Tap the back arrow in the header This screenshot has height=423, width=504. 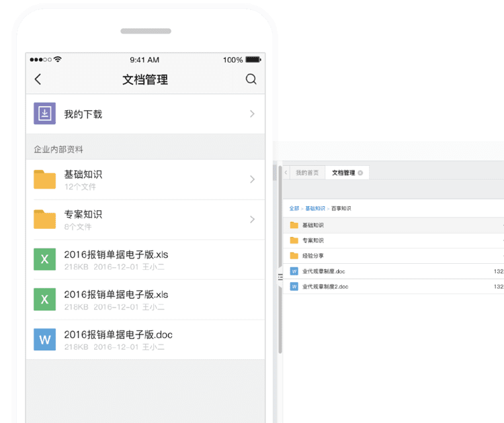(38, 79)
